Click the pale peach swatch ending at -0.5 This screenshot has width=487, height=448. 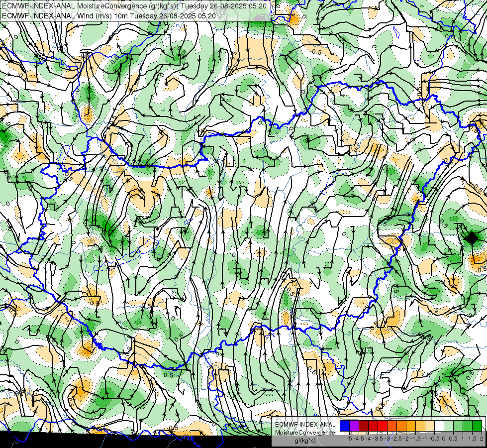[x=429, y=426]
